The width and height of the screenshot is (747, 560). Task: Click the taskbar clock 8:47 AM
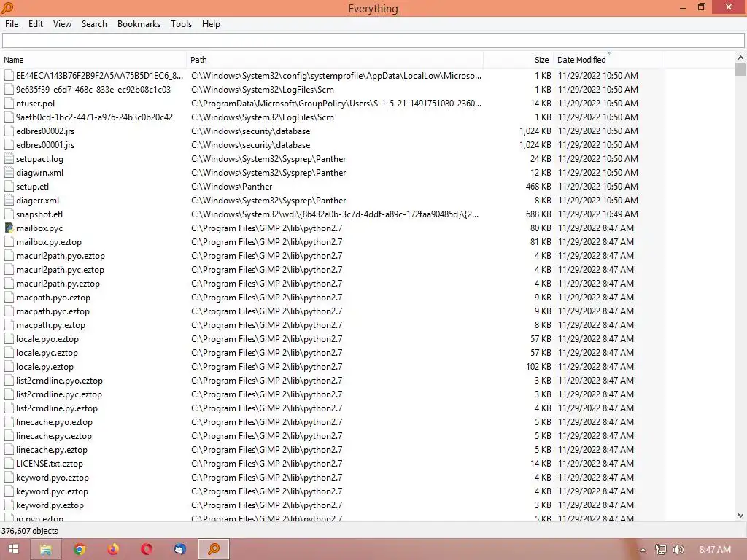click(715, 550)
